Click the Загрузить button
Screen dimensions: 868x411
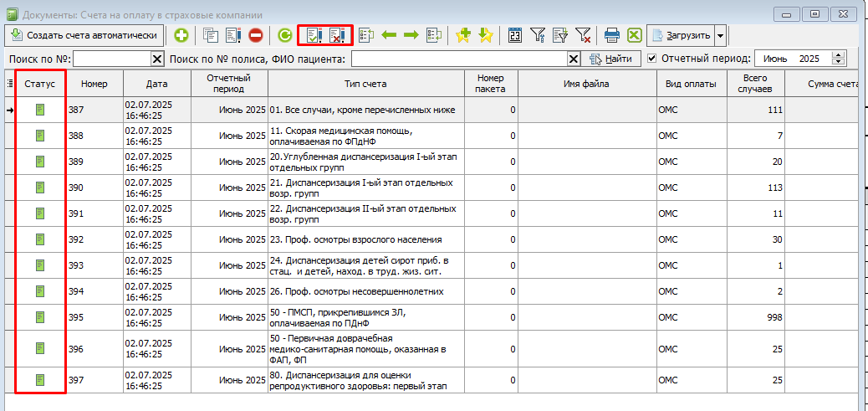tap(681, 35)
